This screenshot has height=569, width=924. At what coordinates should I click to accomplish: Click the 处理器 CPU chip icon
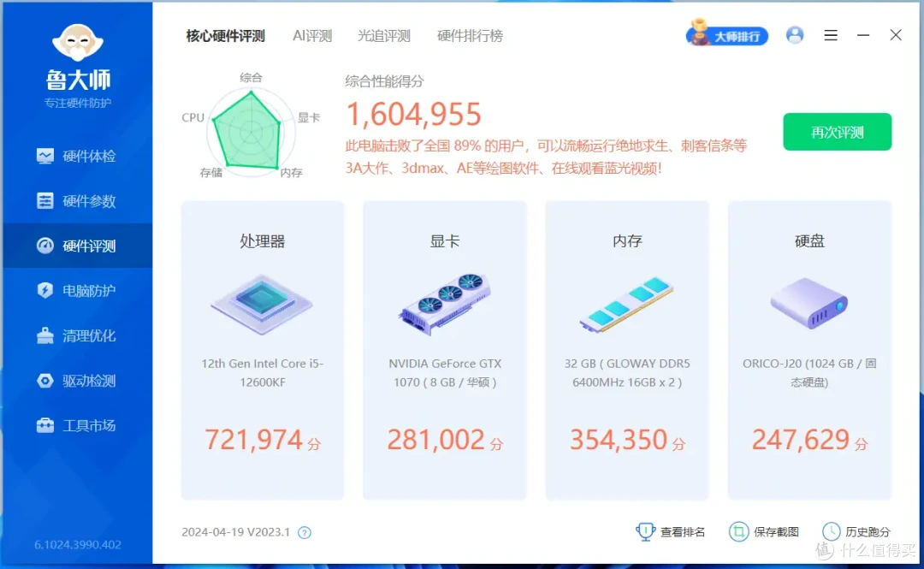coord(262,305)
